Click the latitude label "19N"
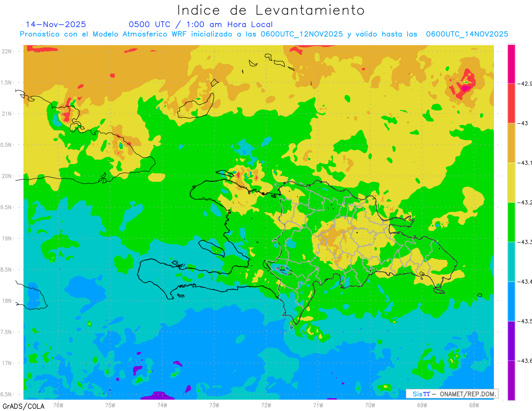The image size is (532, 411). pyautogui.click(x=8, y=239)
